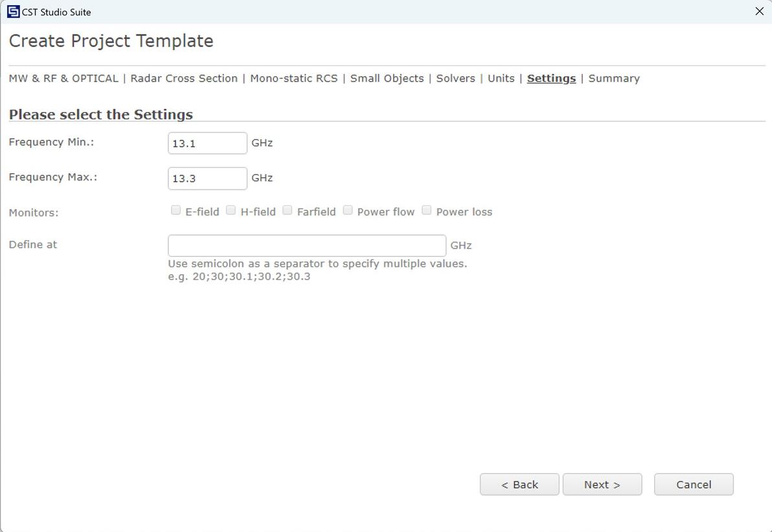Image resolution: width=772 pixels, height=532 pixels.
Task: Click the Frequency Min. input field
Action: point(207,143)
